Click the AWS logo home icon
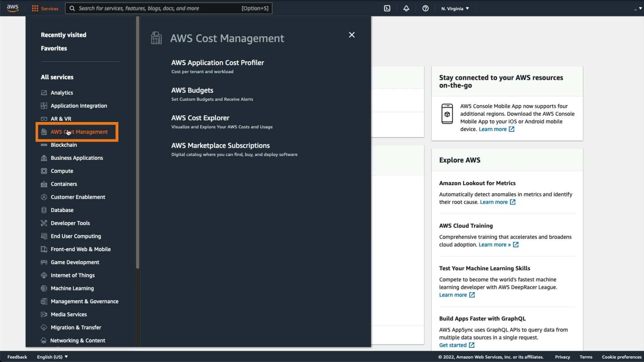The width and height of the screenshot is (644, 362). pos(12,8)
